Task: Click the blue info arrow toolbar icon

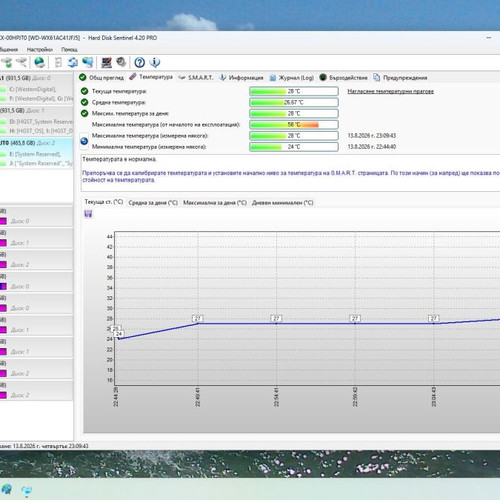Action: pos(155,62)
